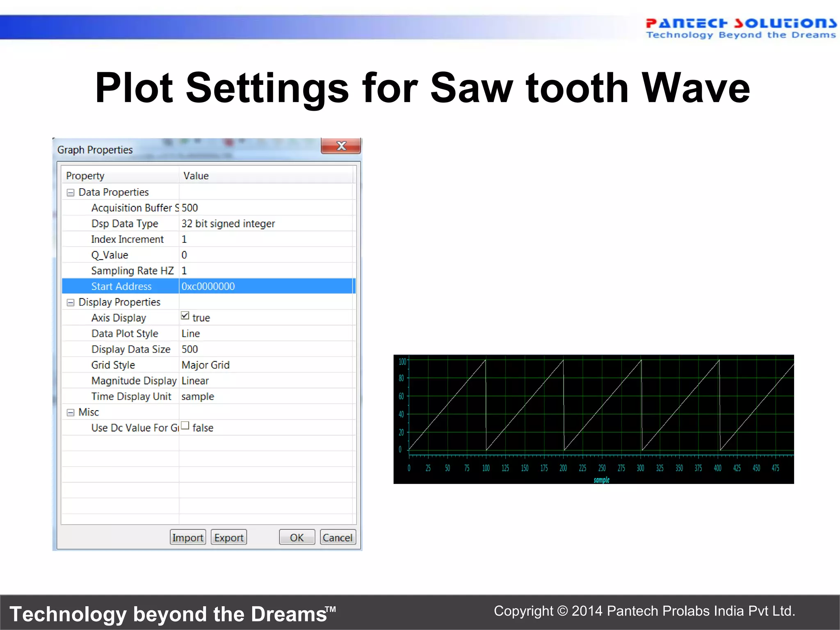This screenshot has height=630, width=840.
Task: Close the Graph Properties dialog
Action: (341, 146)
